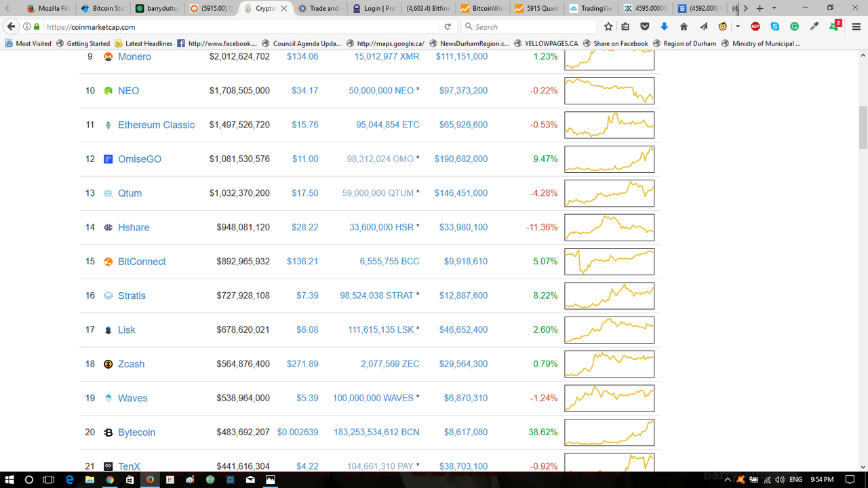
Task: Select the yellow Zcash coin logo
Action: 108,364
